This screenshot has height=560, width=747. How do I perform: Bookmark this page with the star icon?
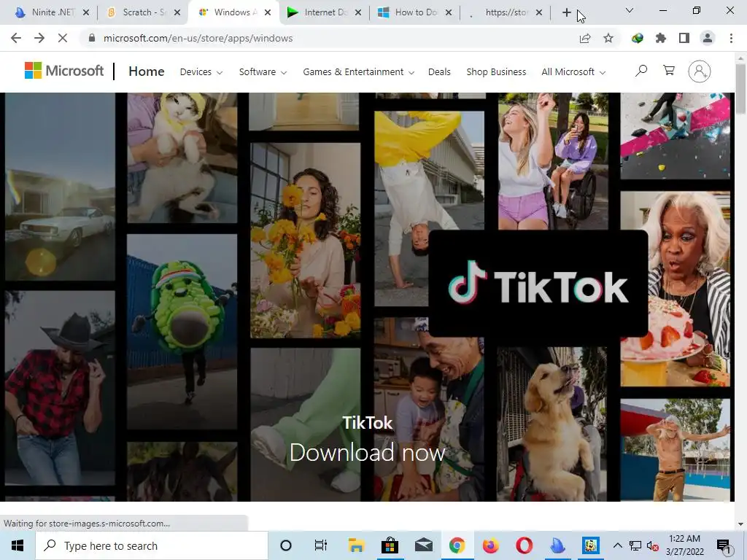tap(608, 38)
